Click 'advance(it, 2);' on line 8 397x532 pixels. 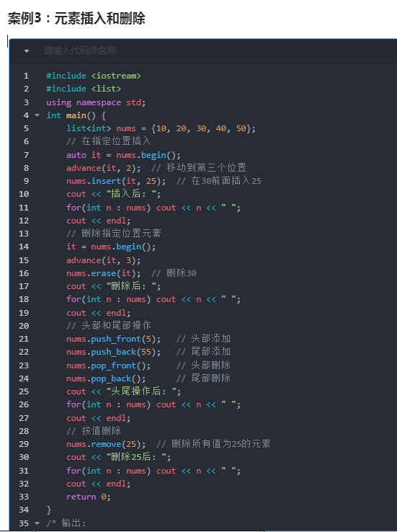pyautogui.click(x=104, y=168)
